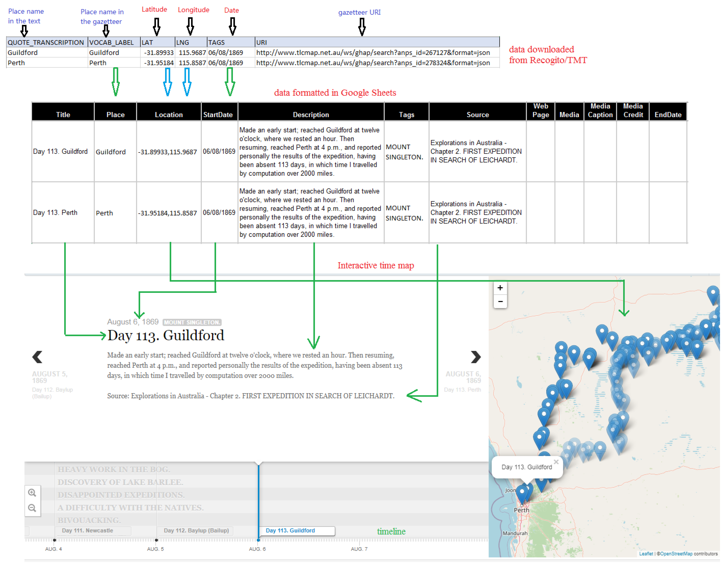The height and width of the screenshot is (570, 728).
Task: Close the Day 113. Guildford map popup
Action: [x=556, y=462]
